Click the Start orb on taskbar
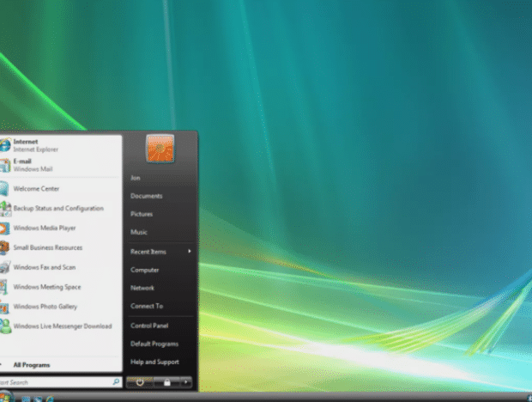The image size is (532, 402). pyautogui.click(x=5, y=397)
